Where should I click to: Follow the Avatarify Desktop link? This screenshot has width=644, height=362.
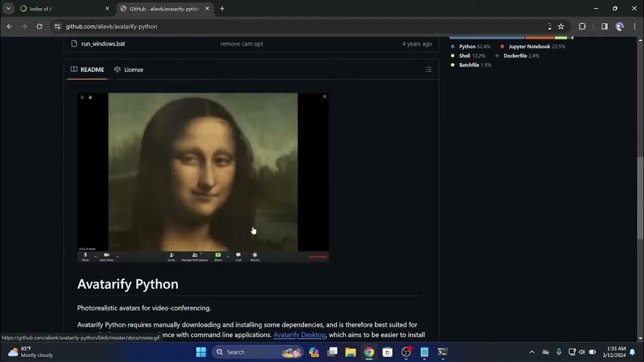[299, 335]
